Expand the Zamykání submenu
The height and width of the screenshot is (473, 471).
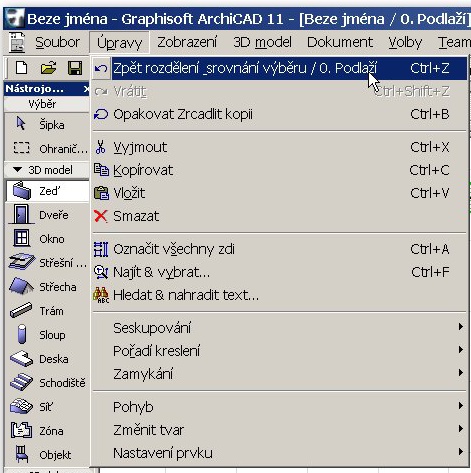280,374
